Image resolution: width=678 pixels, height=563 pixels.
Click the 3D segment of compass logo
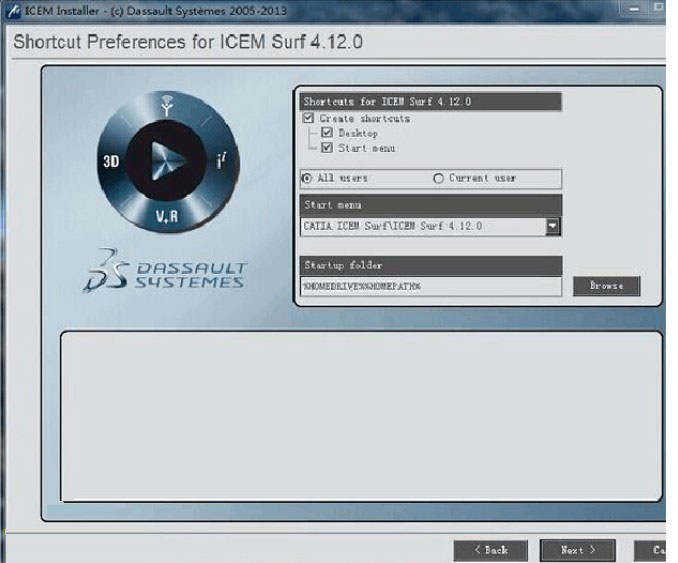click(x=111, y=161)
